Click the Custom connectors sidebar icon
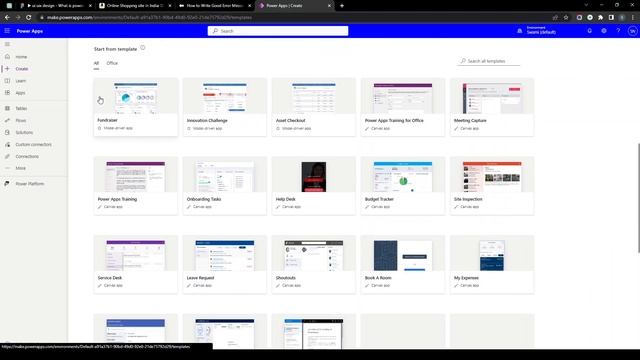Screen dimensions: 640x360 pos(7,144)
